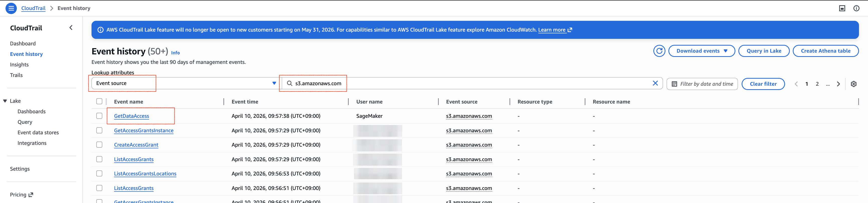Select Event history in the sidebar
Screen dimensions: 868x203
[26, 54]
